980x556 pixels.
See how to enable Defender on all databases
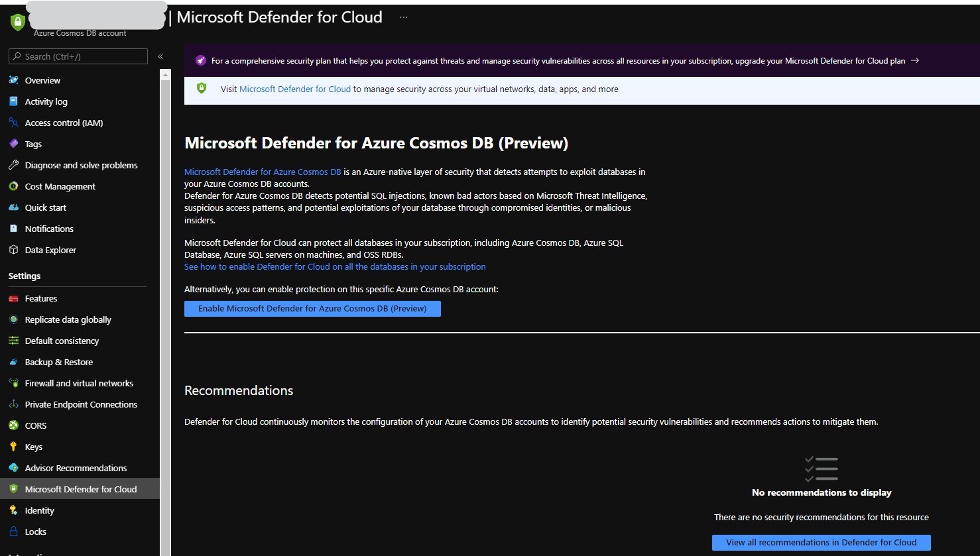335,266
